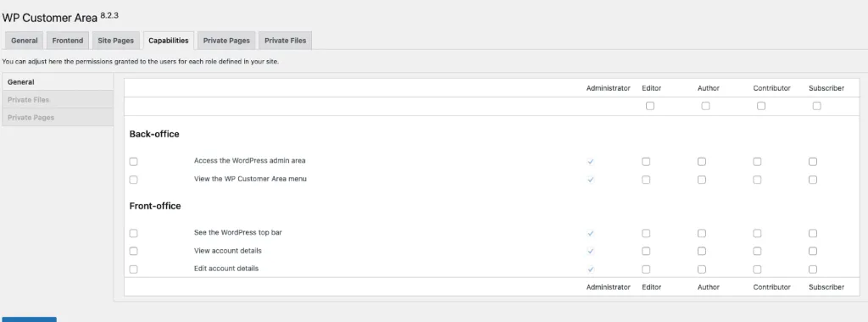
Task: Select the Capabilities tab
Action: (x=169, y=41)
